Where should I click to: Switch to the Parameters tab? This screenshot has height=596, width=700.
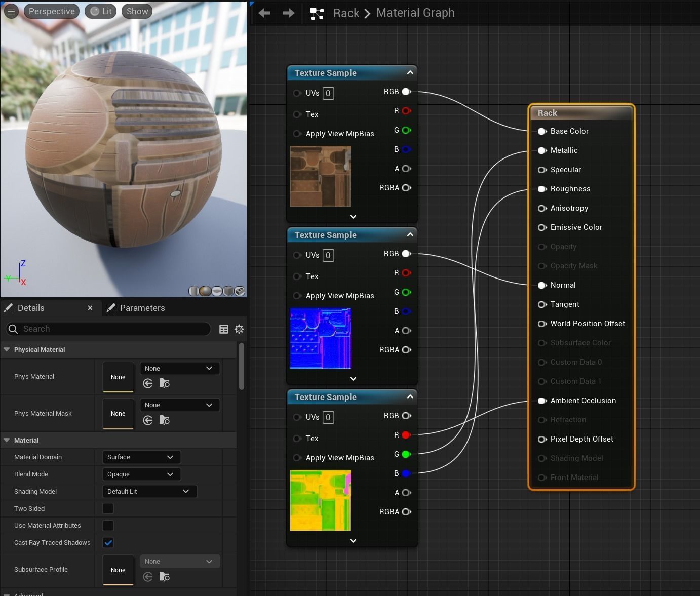(x=142, y=308)
